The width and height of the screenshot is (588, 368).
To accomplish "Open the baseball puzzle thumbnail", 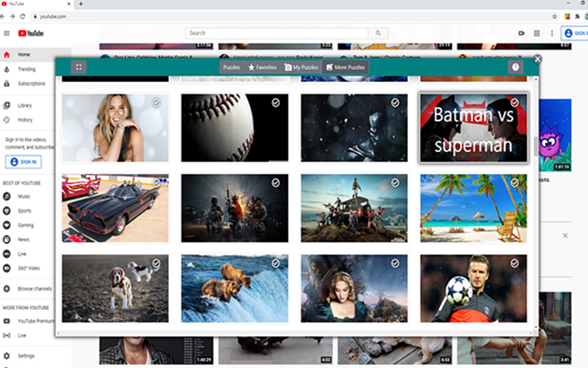I will tap(235, 128).
